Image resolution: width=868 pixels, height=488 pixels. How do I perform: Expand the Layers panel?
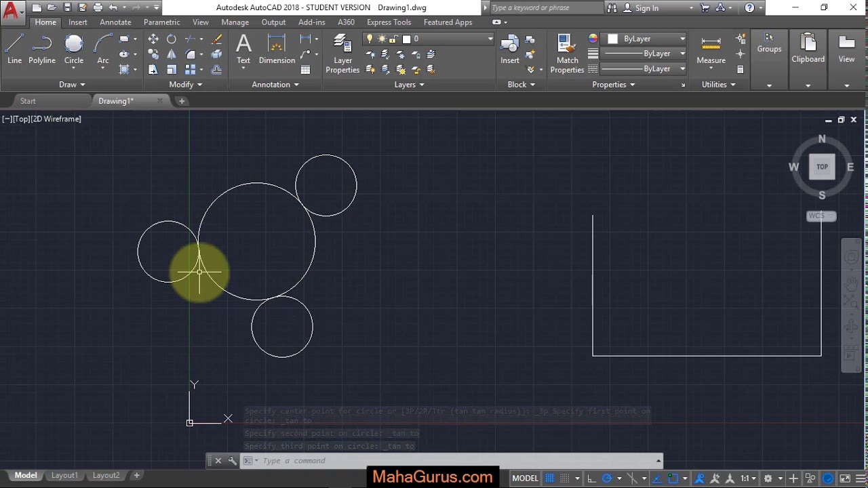point(410,85)
